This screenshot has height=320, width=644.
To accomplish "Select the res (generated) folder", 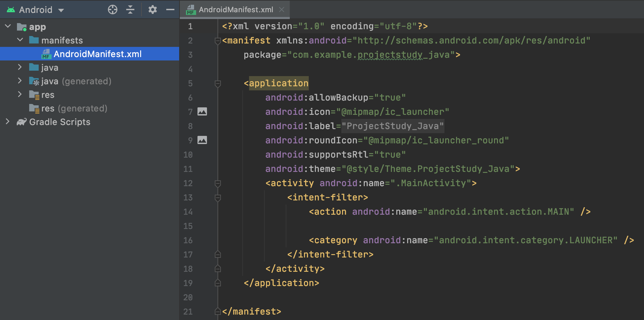I will pos(90,108).
